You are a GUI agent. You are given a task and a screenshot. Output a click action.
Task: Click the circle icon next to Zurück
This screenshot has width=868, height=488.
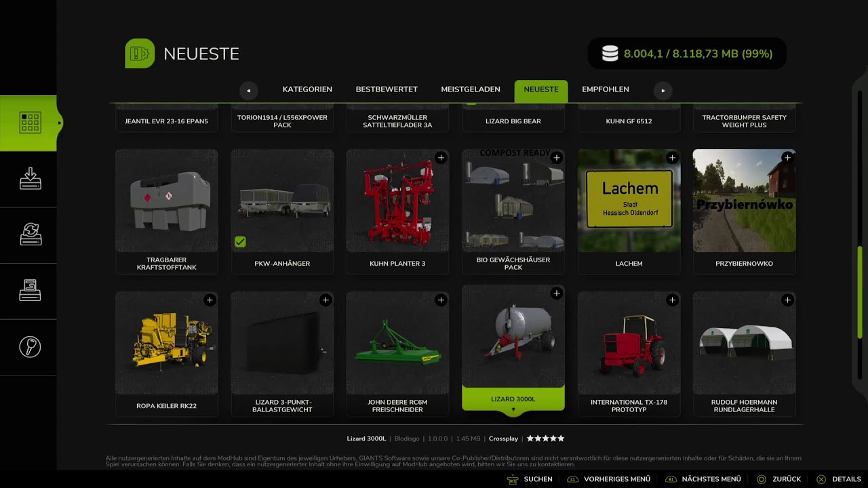pos(762,479)
